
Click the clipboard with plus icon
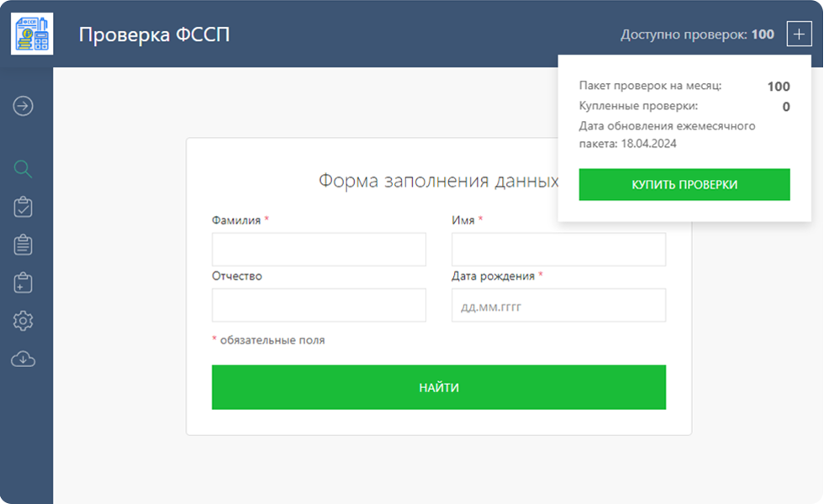pyautogui.click(x=24, y=283)
